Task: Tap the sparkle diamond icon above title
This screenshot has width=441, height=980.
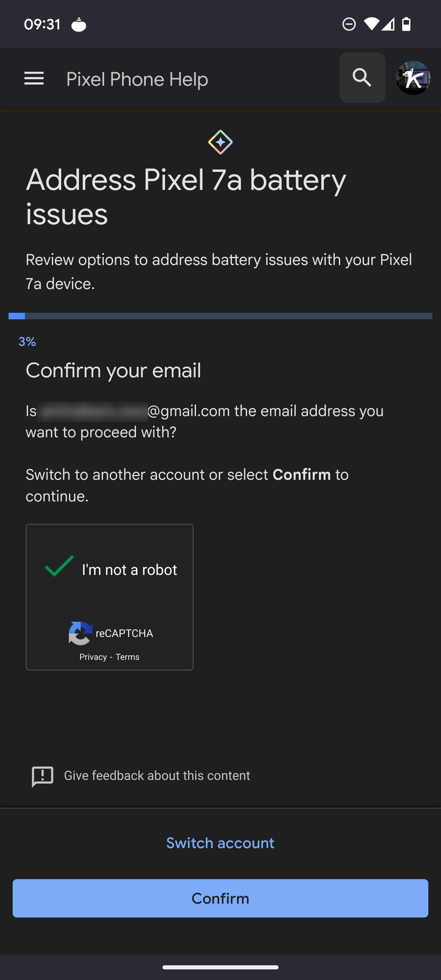Action: [x=220, y=142]
